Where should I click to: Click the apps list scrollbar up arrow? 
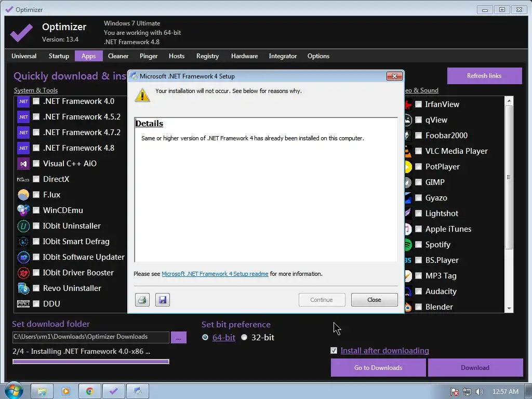pyautogui.click(x=509, y=101)
